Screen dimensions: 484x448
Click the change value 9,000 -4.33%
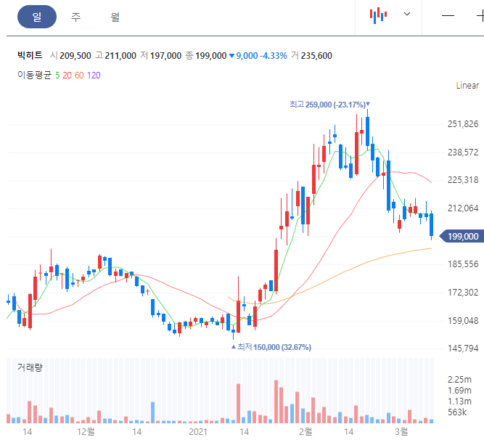click(x=258, y=56)
